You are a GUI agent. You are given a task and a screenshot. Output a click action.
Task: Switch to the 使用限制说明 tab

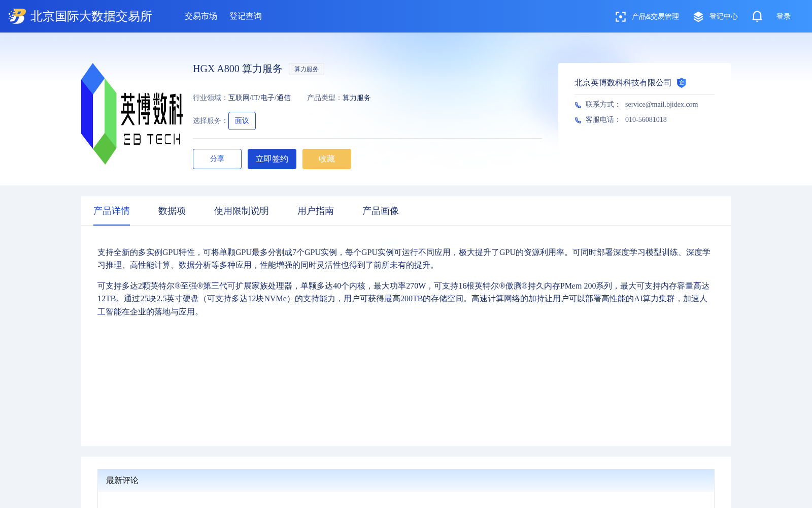(242, 211)
